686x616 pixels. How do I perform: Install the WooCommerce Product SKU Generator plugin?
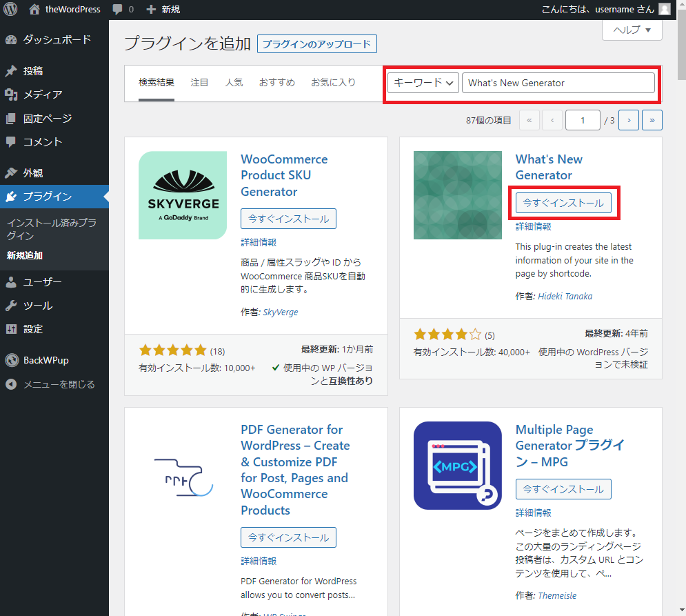coord(288,219)
